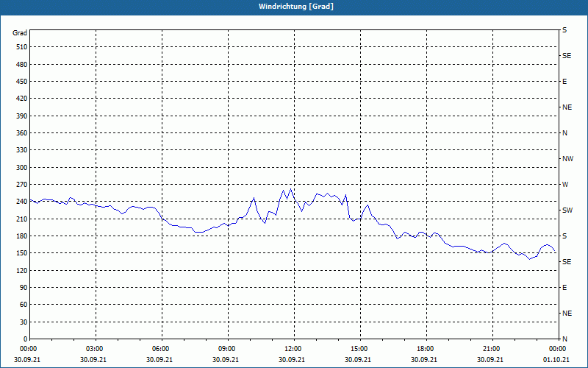Screen dimensions: 588x368
Task: Click the 00:00 time label above 01.10.21
Action: point(557,349)
